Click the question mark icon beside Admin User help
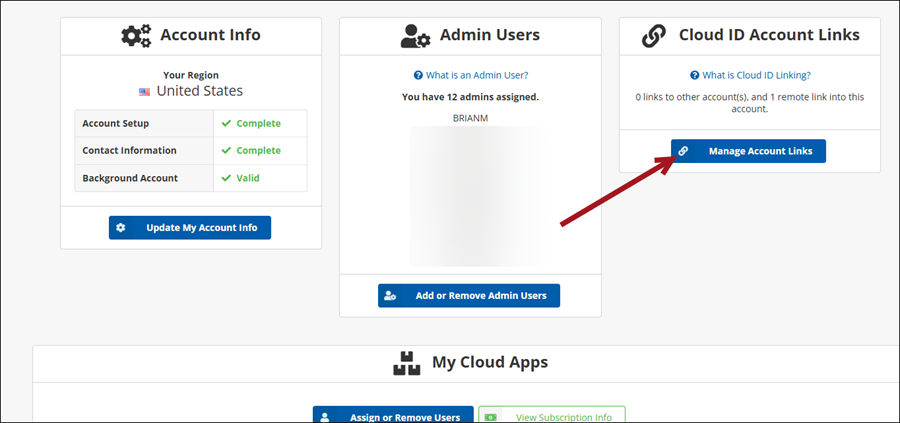This screenshot has height=423, width=900. 418,75
